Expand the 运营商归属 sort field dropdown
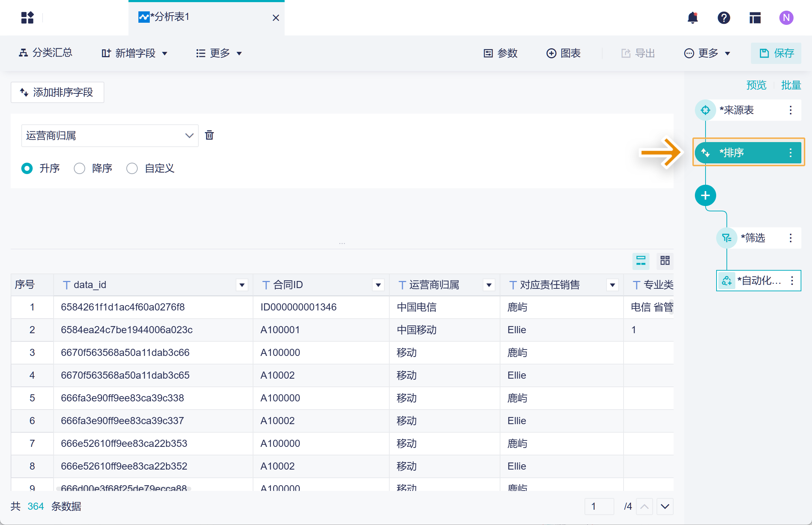Screen dimensions: 812x525 point(110,135)
